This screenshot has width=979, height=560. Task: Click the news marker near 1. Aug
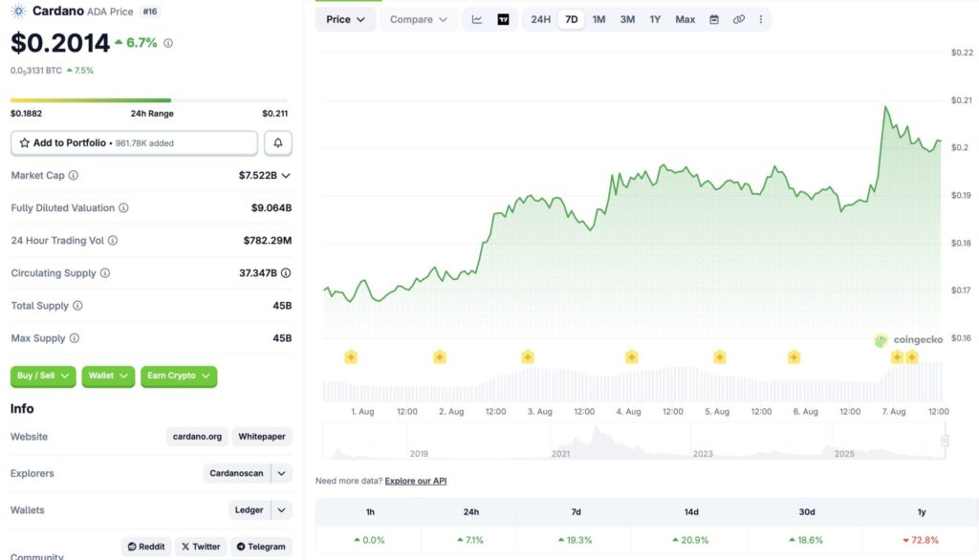point(351,357)
